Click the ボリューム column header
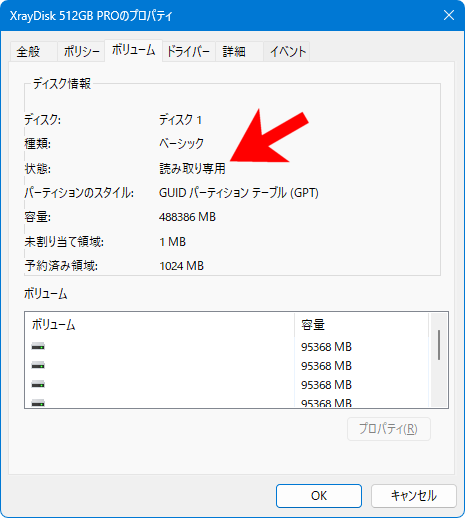 tap(159, 324)
